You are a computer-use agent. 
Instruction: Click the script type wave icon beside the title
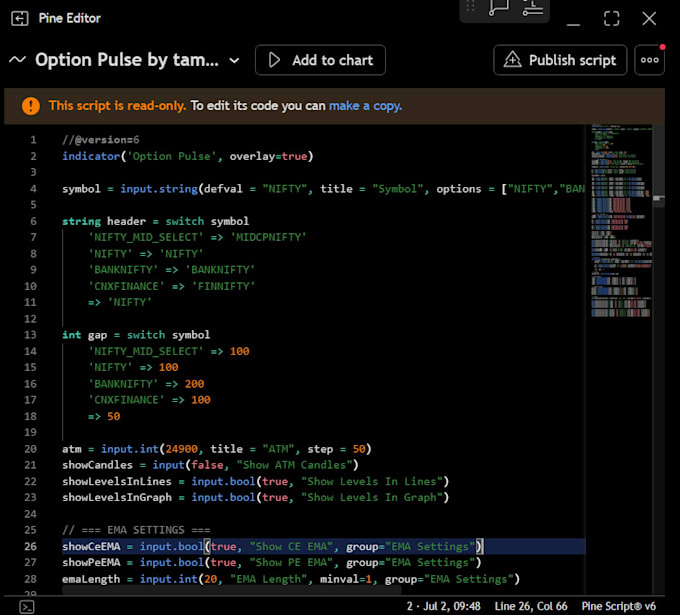pyautogui.click(x=17, y=59)
